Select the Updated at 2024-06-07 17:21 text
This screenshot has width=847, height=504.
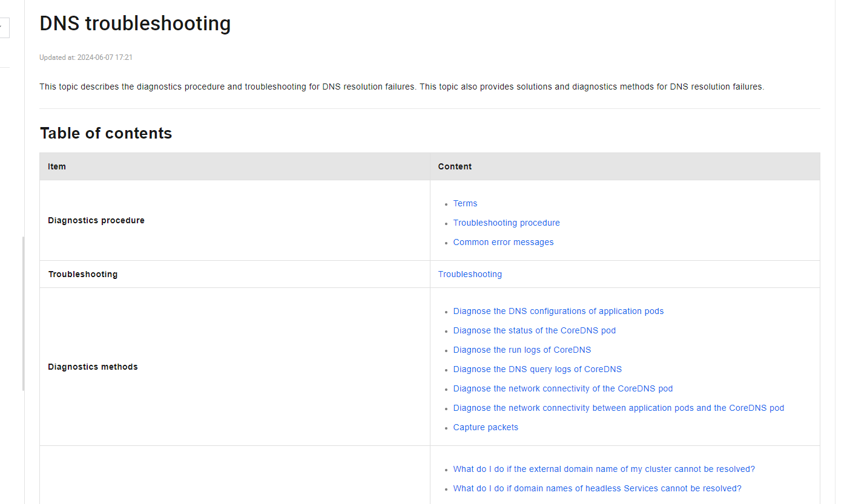click(86, 57)
